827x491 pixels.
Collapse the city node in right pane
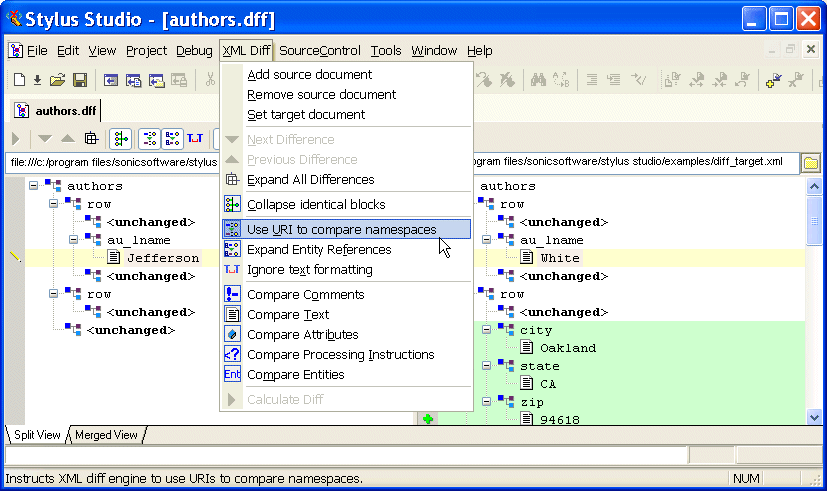tap(487, 330)
